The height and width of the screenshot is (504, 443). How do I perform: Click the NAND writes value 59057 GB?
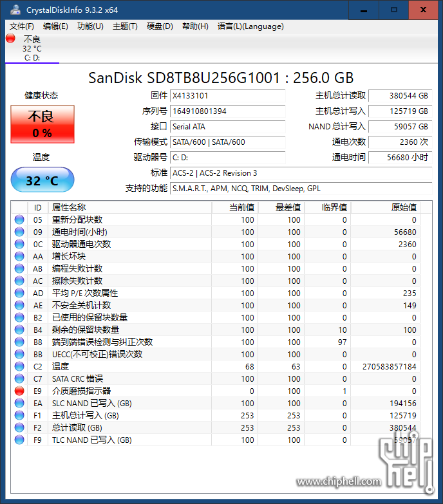[x=401, y=127]
